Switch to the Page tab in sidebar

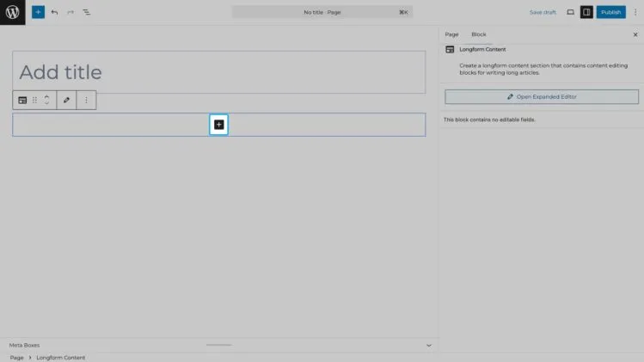tap(451, 34)
